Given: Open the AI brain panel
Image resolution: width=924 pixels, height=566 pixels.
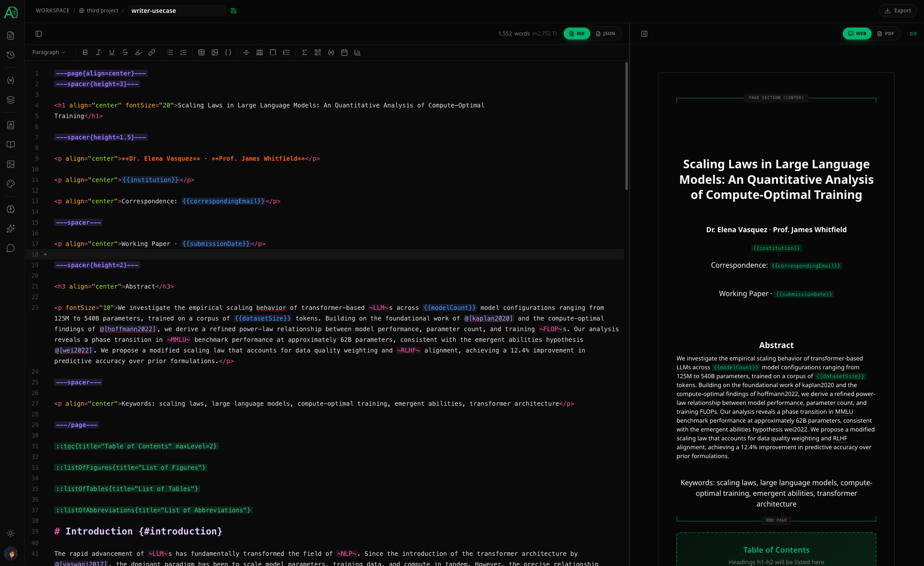Looking at the screenshot, I should [x=11, y=209].
